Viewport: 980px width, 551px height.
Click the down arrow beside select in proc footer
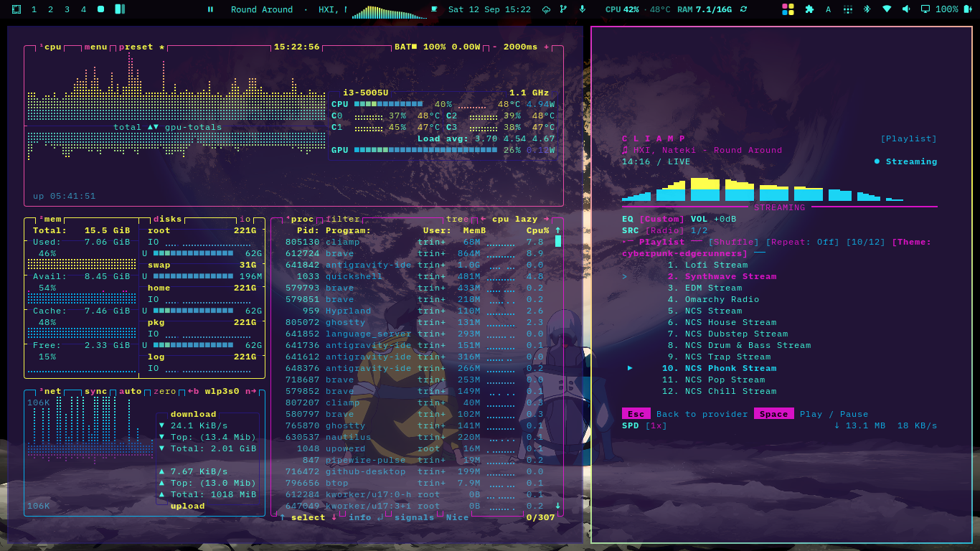coord(334,517)
